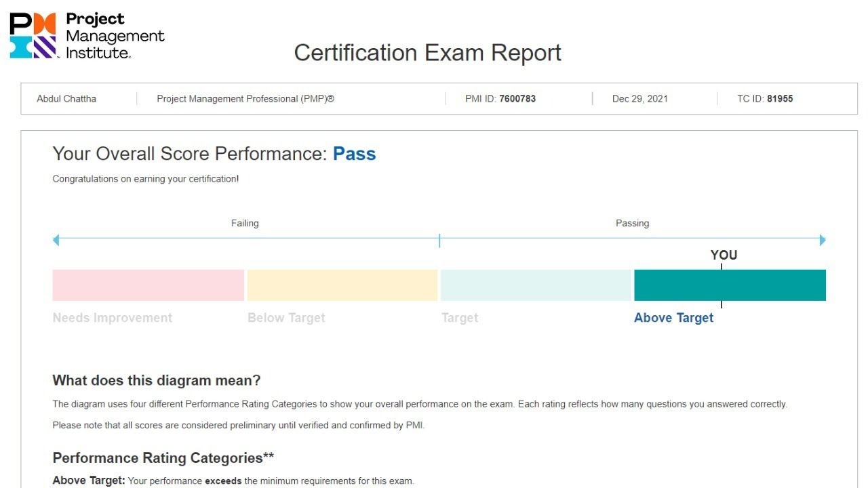Click the left arrow of the scale

click(x=56, y=240)
